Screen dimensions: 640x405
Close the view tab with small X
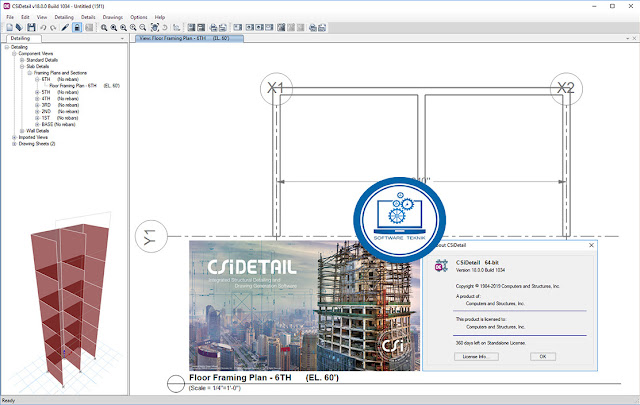634,38
